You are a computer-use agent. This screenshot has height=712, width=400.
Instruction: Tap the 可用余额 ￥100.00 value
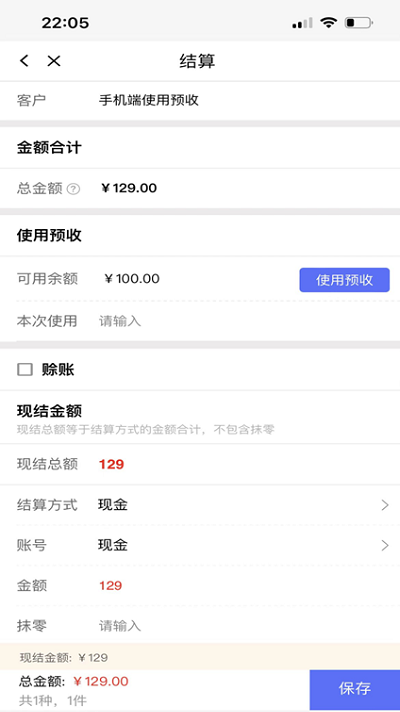pyautogui.click(x=132, y=279)
